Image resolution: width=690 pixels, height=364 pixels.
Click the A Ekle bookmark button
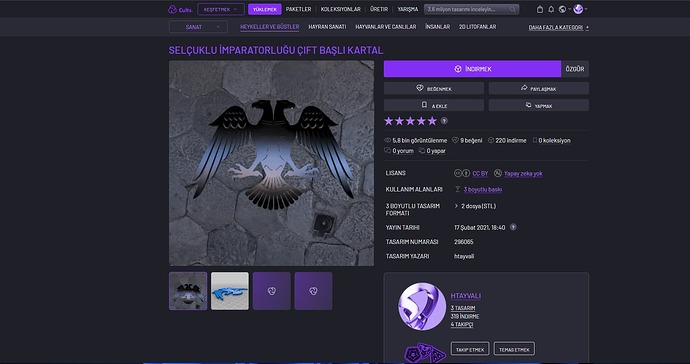433,105
